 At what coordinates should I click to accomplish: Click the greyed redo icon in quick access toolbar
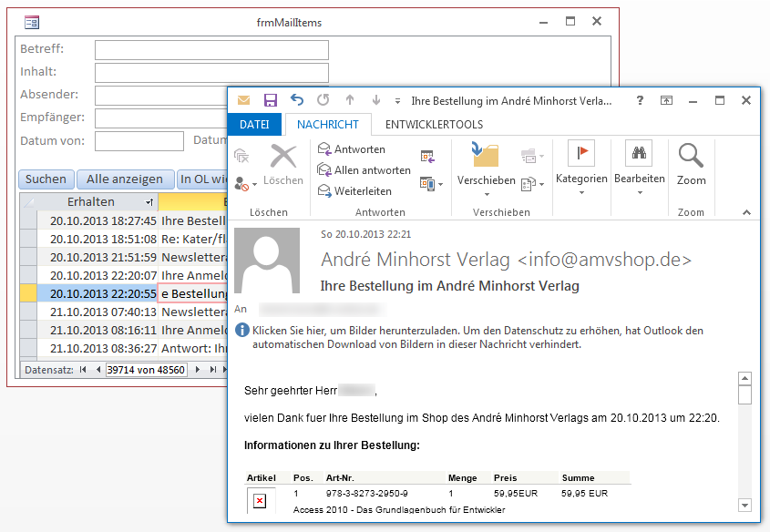[323, 100]
